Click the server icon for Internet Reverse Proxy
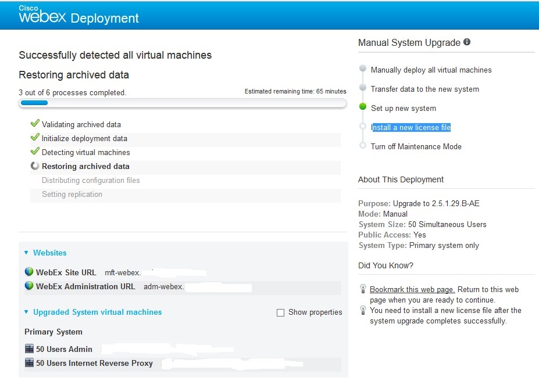 [x=29, y=362]
